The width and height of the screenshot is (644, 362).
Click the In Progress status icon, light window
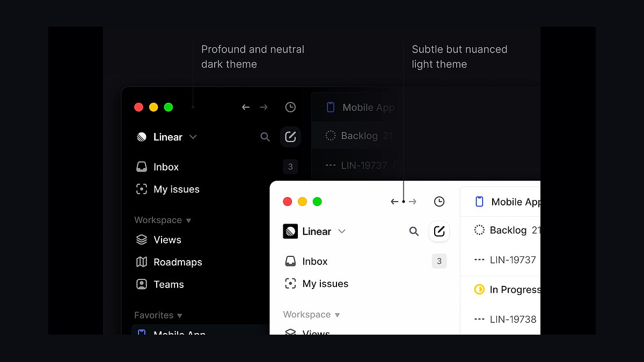tap(479, 290)
